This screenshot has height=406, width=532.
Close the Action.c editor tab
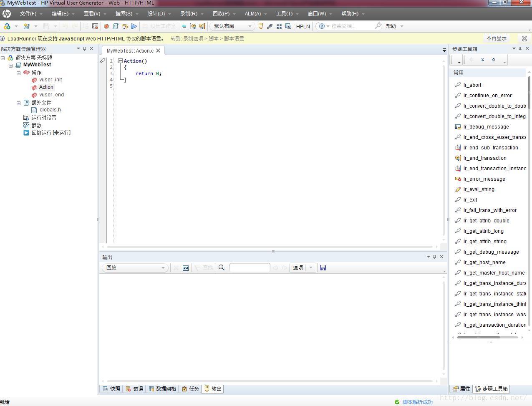coord(158,50)
